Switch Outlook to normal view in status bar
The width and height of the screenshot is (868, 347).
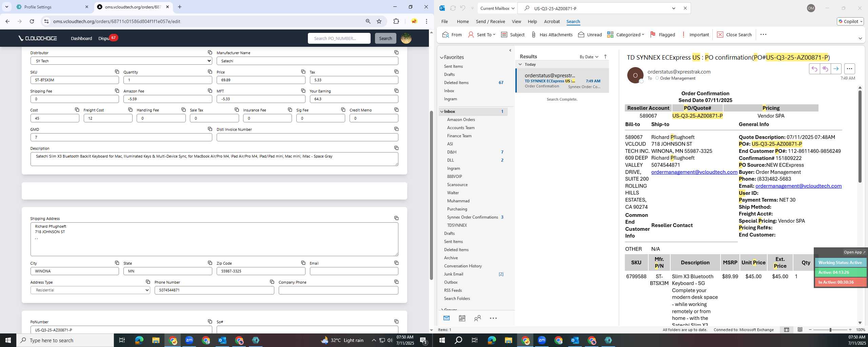pyautogui.click(x=786, y=330)
